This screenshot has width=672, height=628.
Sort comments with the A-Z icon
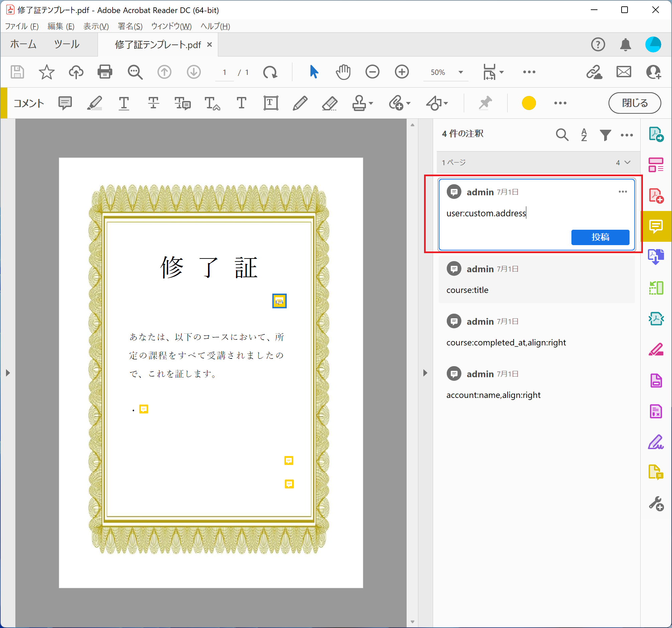[584, 135]
